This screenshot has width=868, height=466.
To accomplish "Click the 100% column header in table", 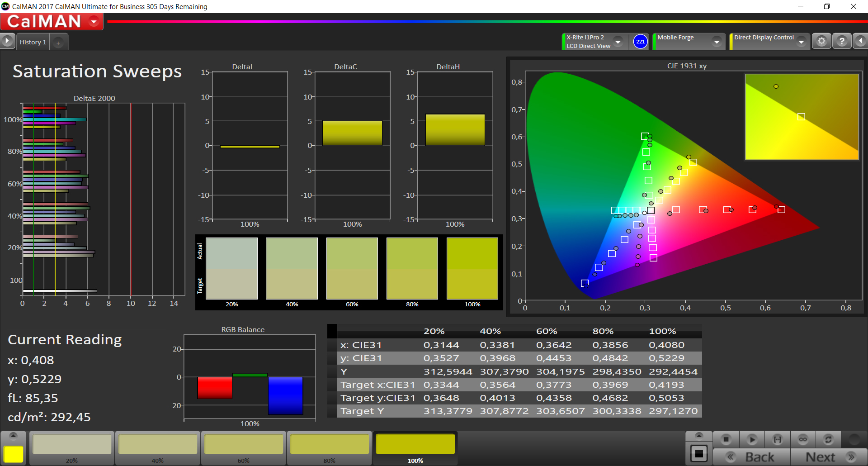I will click(x=662, y=331).
